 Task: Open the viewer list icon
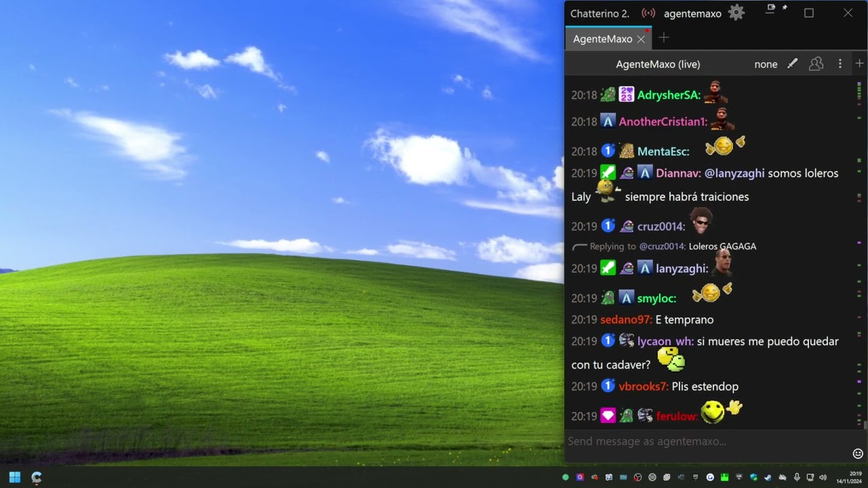click(x=816, y=64)
